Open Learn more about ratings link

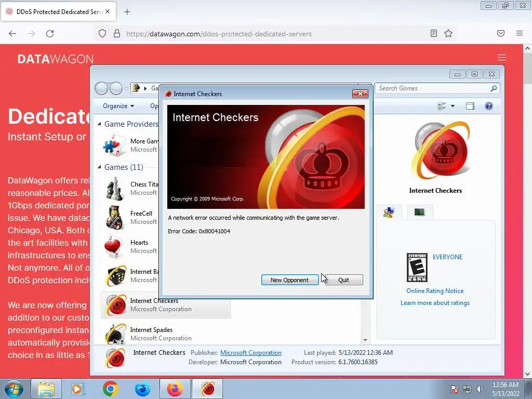pyautogui.click(x=435, y=303)
